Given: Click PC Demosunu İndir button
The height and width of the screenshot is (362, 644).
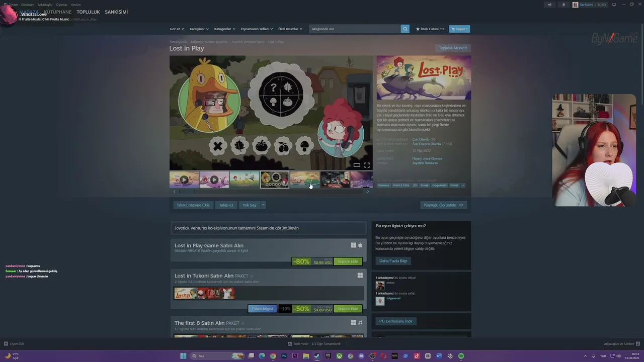Looking at the screenshot, I should click(x=396, y=321).
